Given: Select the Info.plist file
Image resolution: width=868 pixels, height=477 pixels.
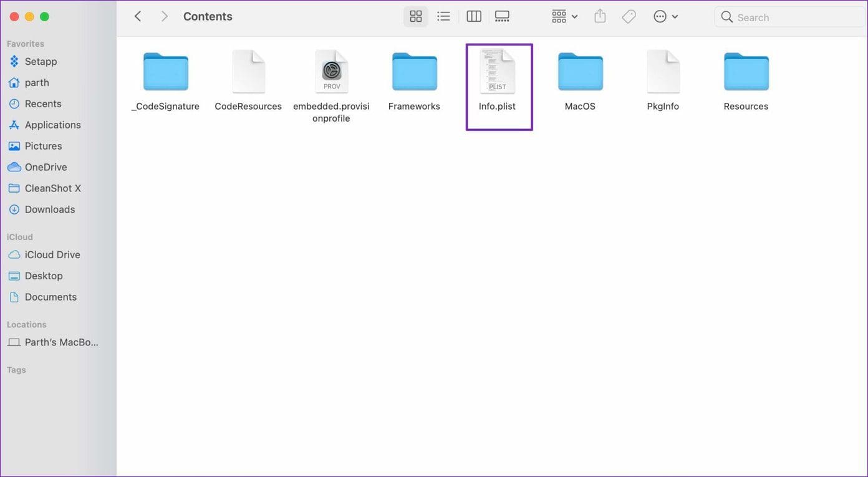Looking at the screenshot, I should [x=497, y=82].
